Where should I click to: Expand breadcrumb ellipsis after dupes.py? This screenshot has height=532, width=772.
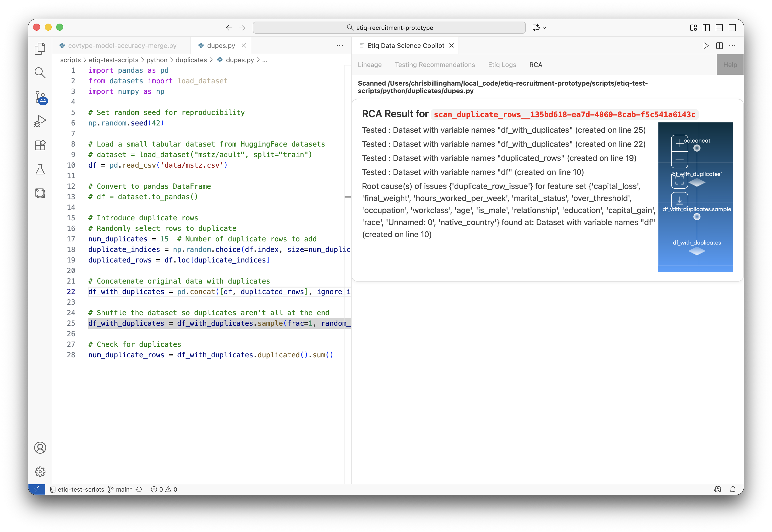tap(265, 60)
